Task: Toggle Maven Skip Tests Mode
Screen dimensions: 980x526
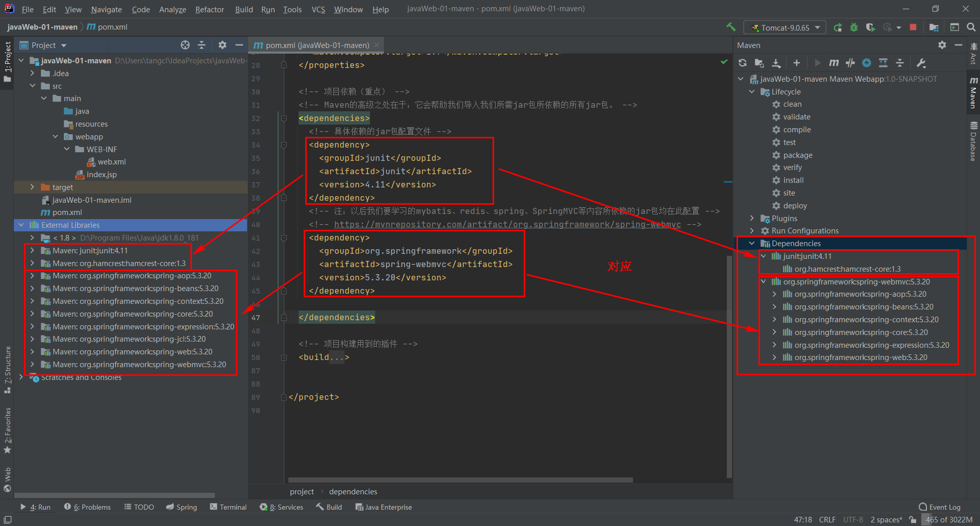Action: coord(867,63)
